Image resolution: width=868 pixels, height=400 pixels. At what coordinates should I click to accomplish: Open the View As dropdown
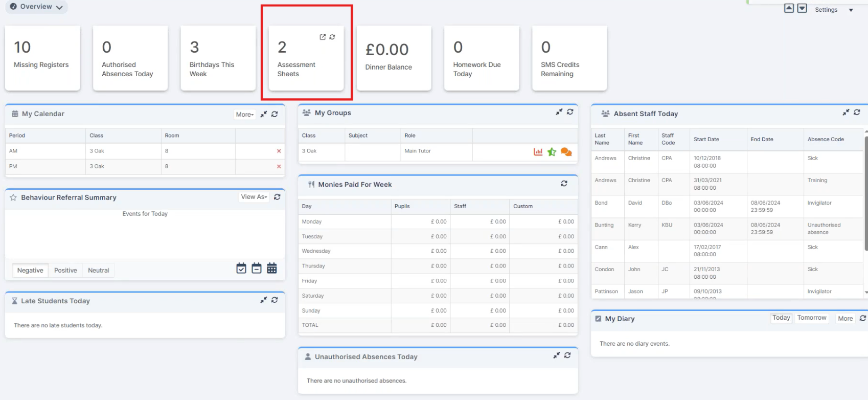[254, 197]
